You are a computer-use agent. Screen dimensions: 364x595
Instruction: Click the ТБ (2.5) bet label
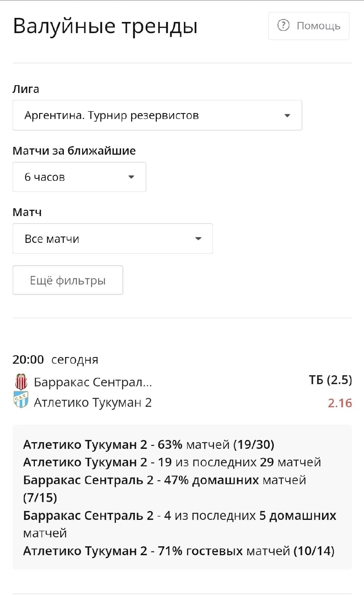click(x=330, y=380)
